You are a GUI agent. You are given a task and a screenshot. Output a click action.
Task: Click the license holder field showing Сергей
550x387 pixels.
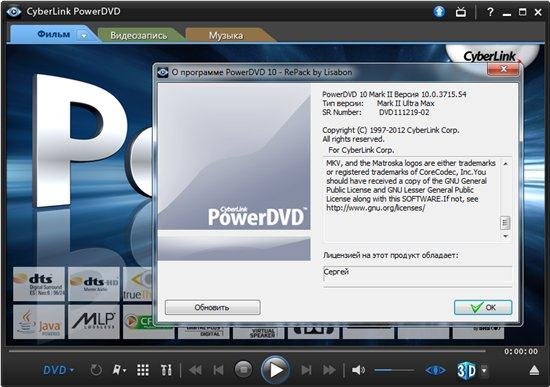coord(417,275)
